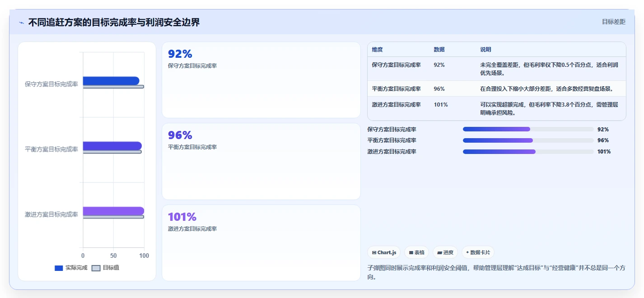Click the 激进方案目标完成率 label in progress list
644x298 pixels.
coord(392,152)
